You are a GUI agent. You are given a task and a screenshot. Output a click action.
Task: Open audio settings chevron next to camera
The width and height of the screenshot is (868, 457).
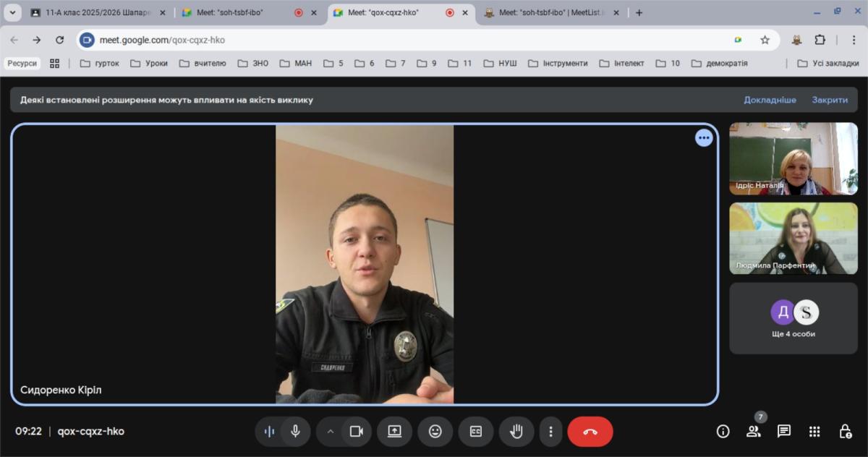click(x=331, y=431)
